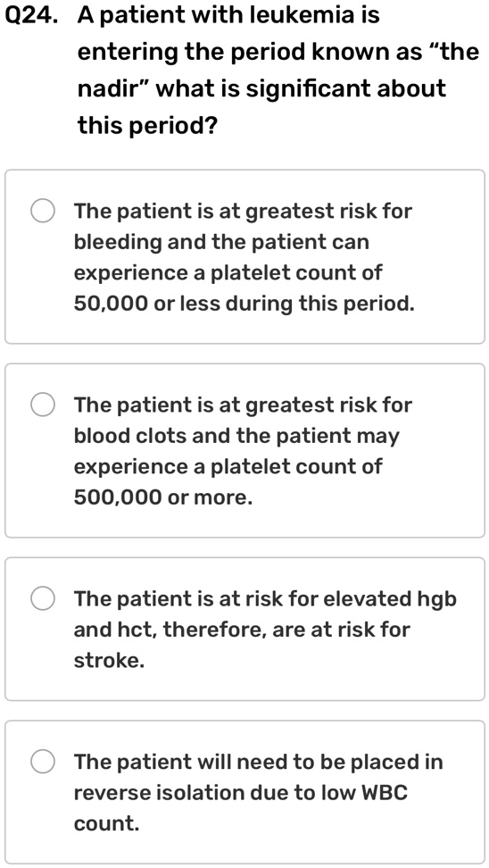489x868 pixels.
Task: Select the radio button for blood clots answer
Action: 43,405
